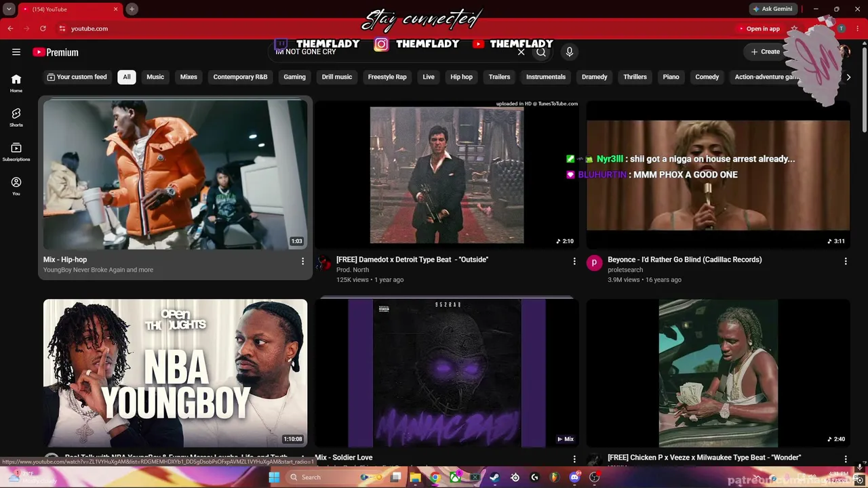Open the Mix - Soldier Love thumbnail

pos(447,373)
